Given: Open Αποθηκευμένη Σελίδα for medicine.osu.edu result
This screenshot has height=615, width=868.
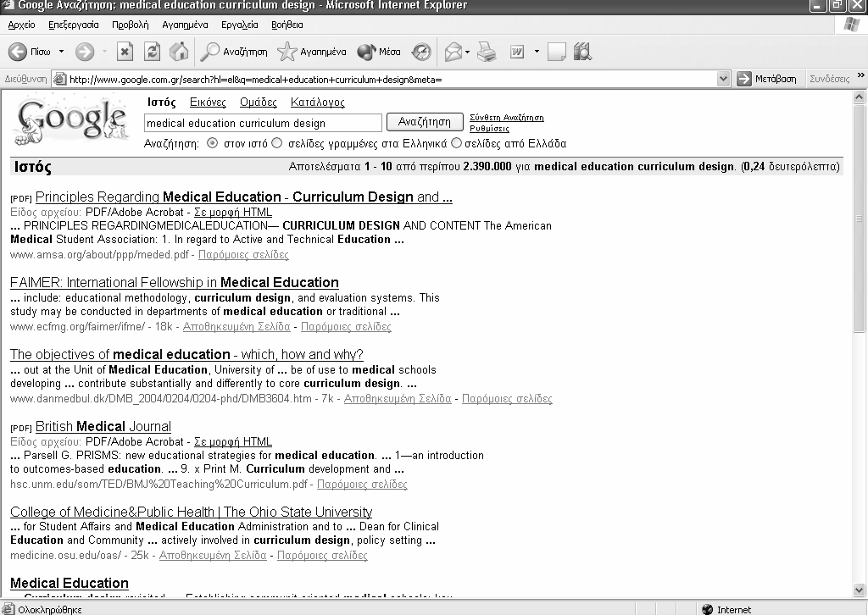Looking at the screenshot, I should [x=213, y=555].
